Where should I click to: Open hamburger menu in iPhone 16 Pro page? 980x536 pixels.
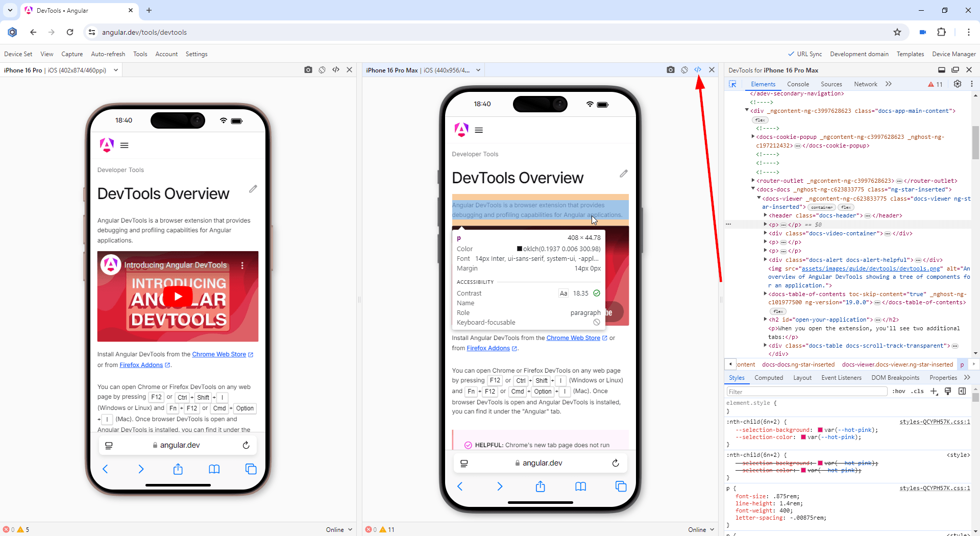pyautogui.click(x=124, y=145)
